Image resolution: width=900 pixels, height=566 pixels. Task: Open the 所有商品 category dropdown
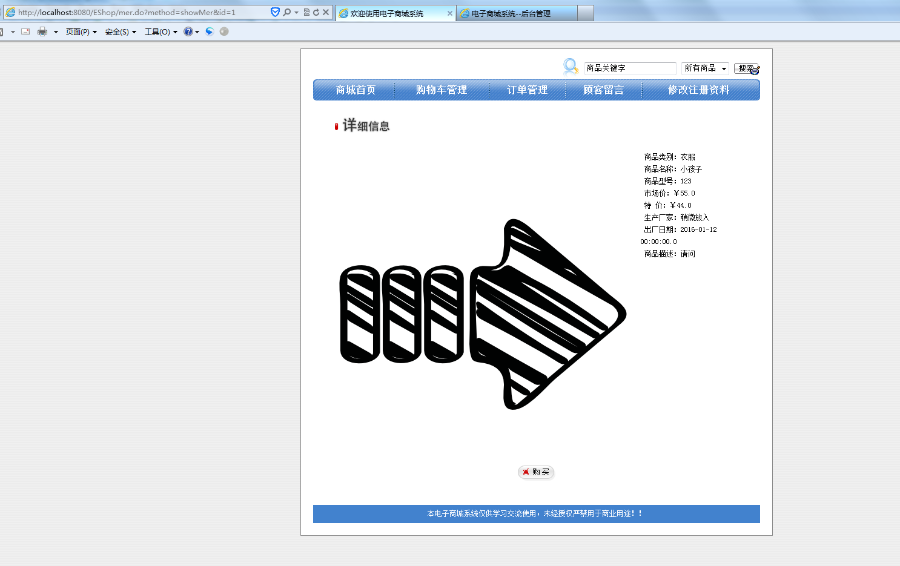click(x=705, y=68)
